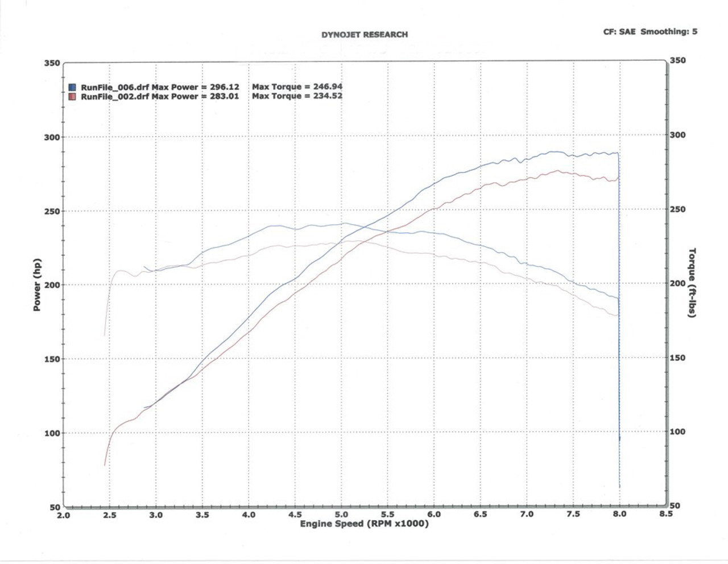Click the 'Smoothing: 5' label

(x=669, y=32)
